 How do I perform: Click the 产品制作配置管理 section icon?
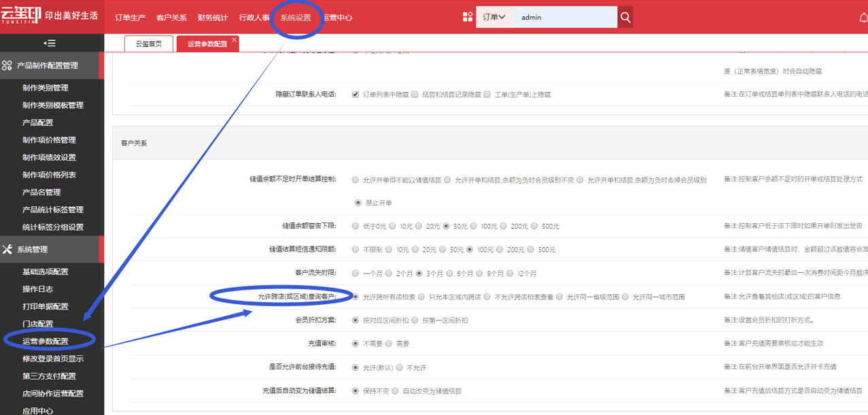7,65
